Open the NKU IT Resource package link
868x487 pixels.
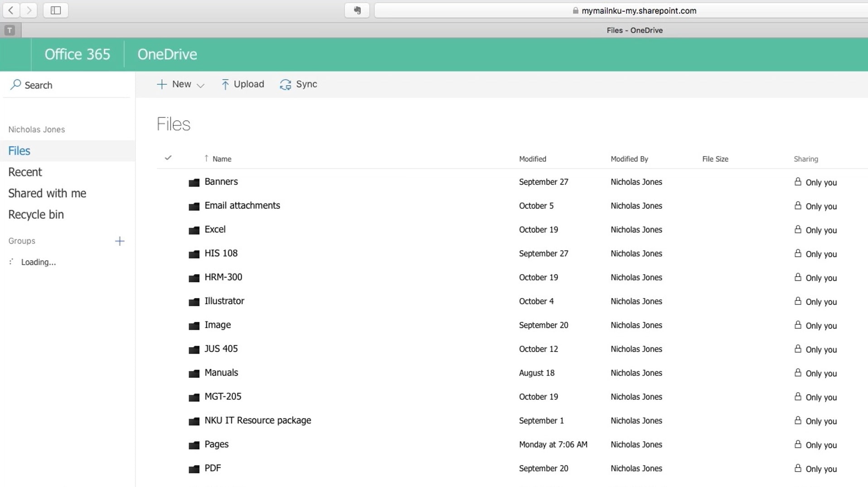click(x=257, y=420)
